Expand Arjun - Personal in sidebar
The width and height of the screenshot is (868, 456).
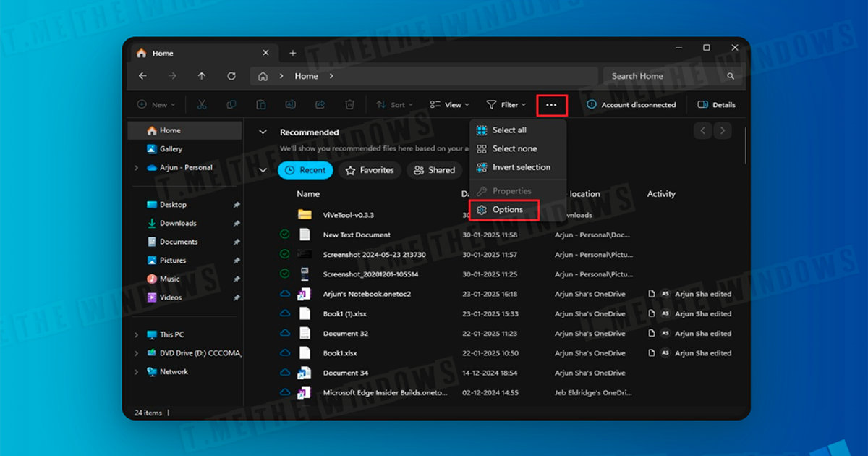coord(136,168)
